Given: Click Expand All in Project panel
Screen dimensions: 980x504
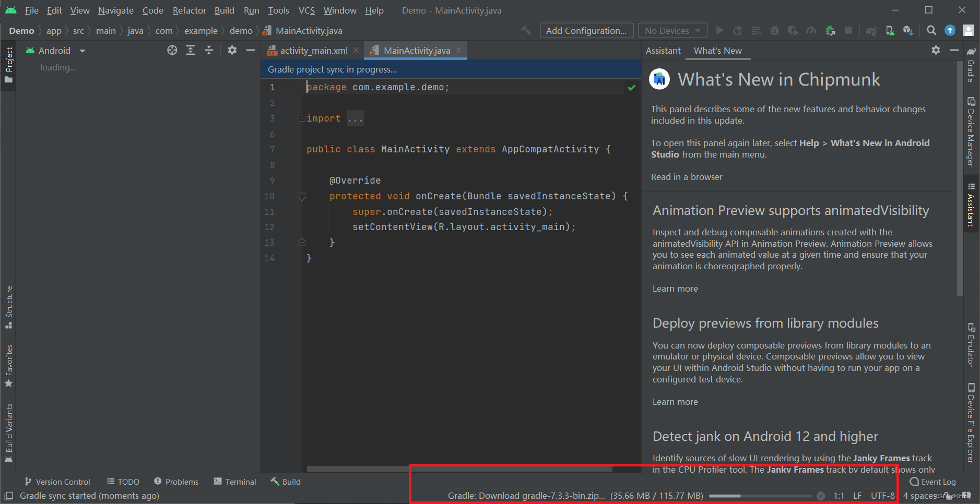Looking at the screenshot, I should [x=191, y=50].
